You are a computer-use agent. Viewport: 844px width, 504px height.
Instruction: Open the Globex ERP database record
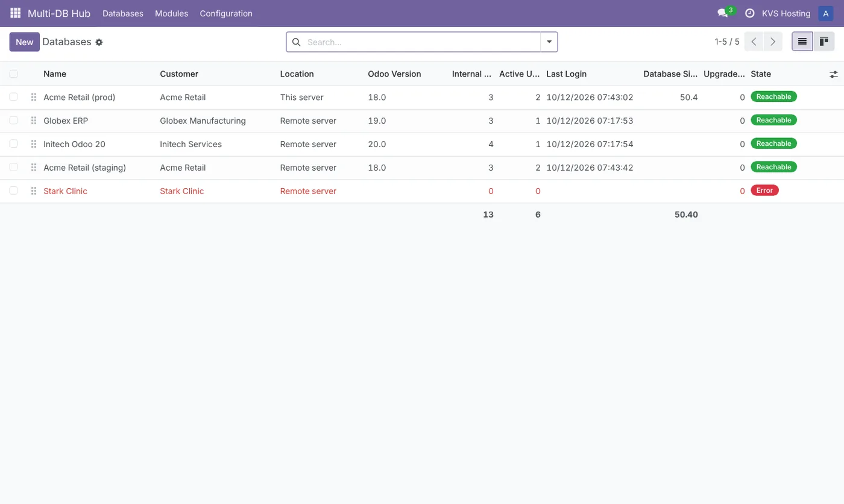pyautogui.click(x=66, y=121)
